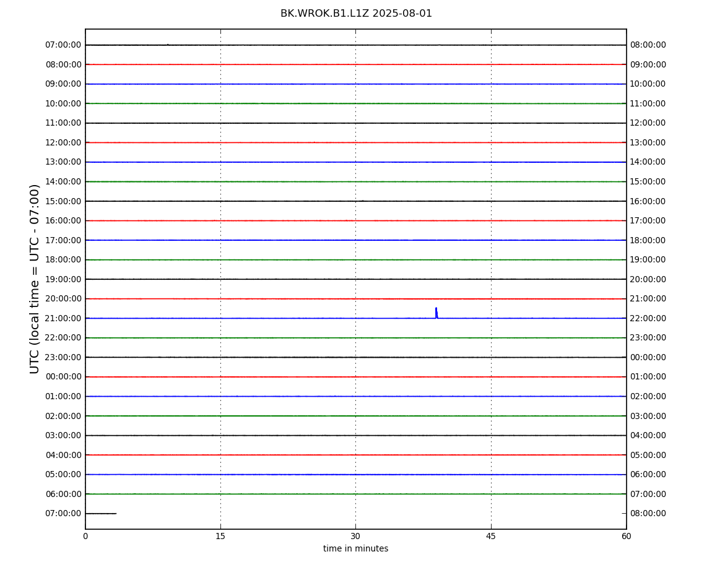Click right-axis label 14:00:00
Viewport: 712px width, 588px height.
point(648,162)
